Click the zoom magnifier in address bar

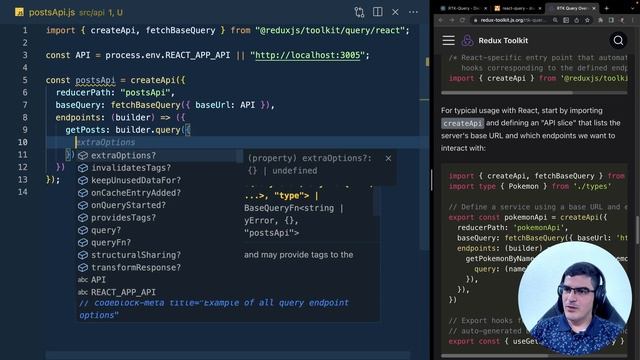point(556,20)
